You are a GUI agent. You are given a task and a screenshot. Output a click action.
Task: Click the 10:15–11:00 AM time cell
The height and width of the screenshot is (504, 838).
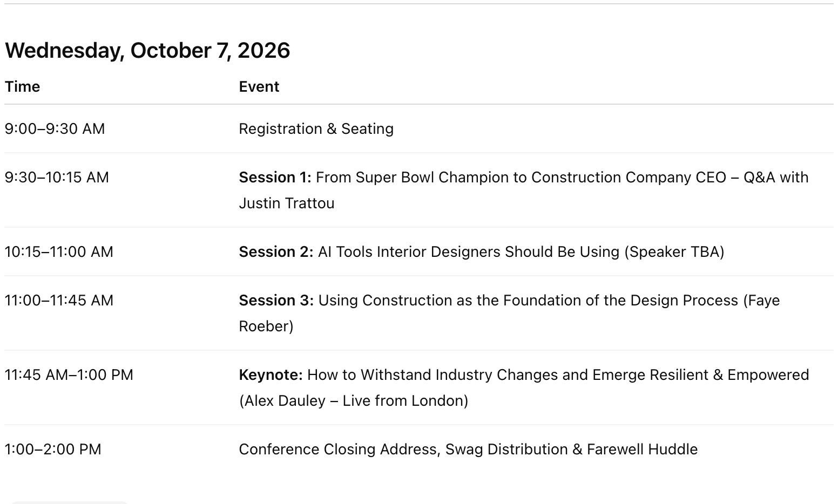(59, 251)
